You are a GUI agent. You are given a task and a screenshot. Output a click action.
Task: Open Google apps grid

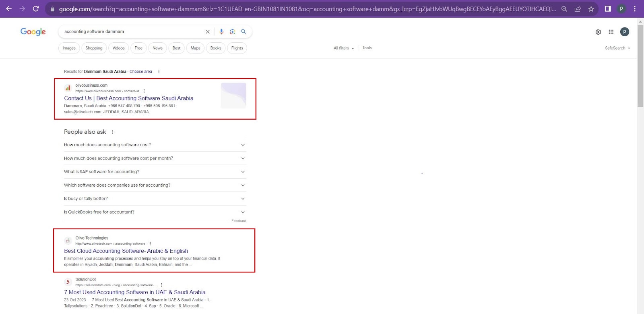(611, 32)
